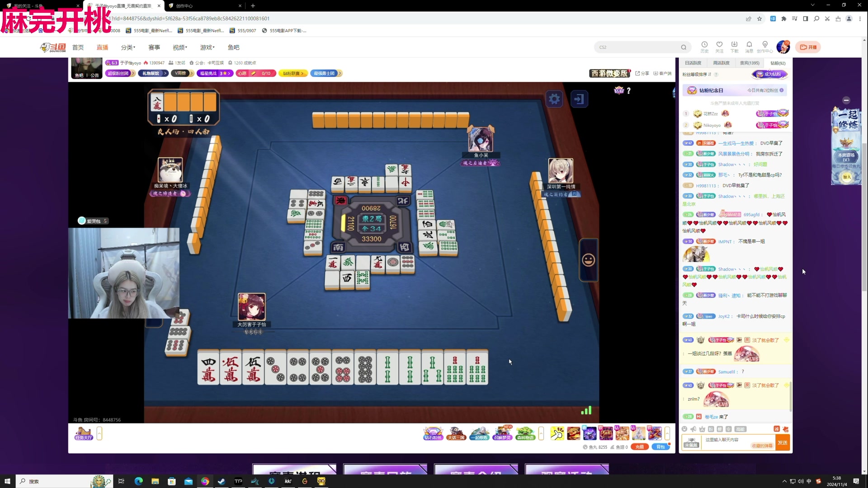Switch to the 周活跃度 tab
The width and height of the screenshot is (868, 488).
pyautogui.click(x=721, y=63)
